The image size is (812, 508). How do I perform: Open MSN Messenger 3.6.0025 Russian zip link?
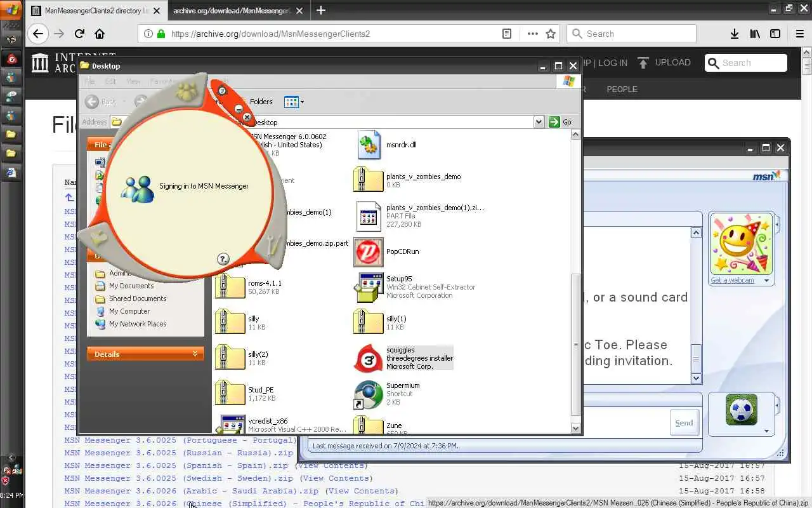tap(178, 453)
